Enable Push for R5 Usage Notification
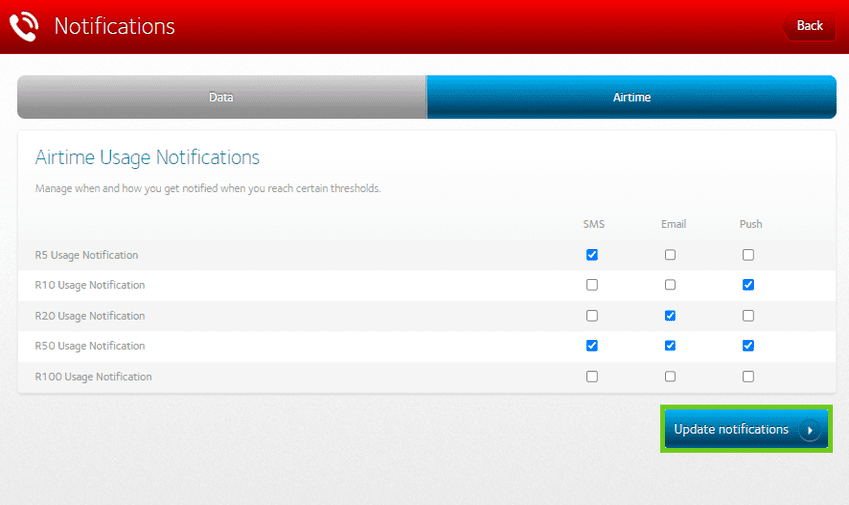Viewport: 849px width, 505px height. point(748,255)
